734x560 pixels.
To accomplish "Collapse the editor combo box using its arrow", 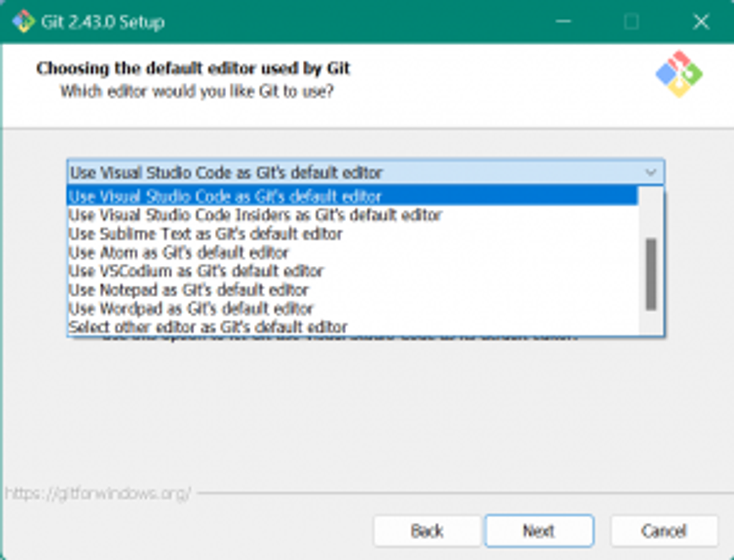I will click(650, 173).
